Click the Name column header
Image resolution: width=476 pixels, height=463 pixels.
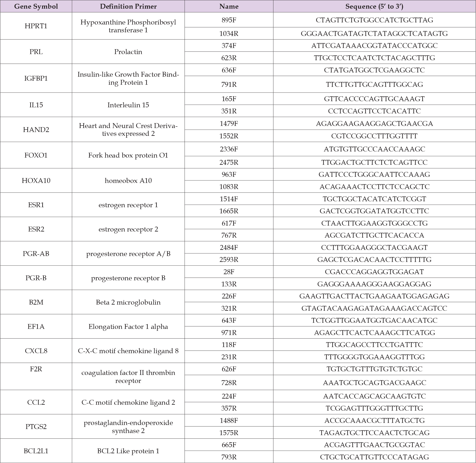[x=229, y=6]
